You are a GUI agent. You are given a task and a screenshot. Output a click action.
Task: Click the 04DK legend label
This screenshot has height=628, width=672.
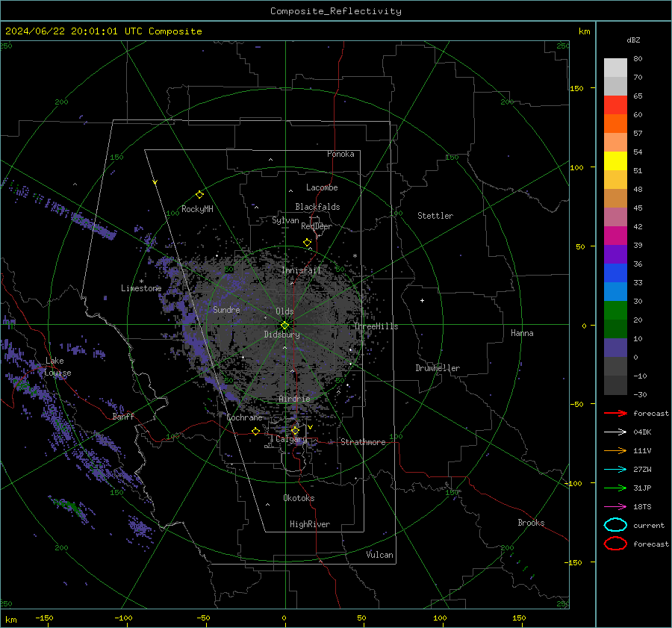pos(642,432)
